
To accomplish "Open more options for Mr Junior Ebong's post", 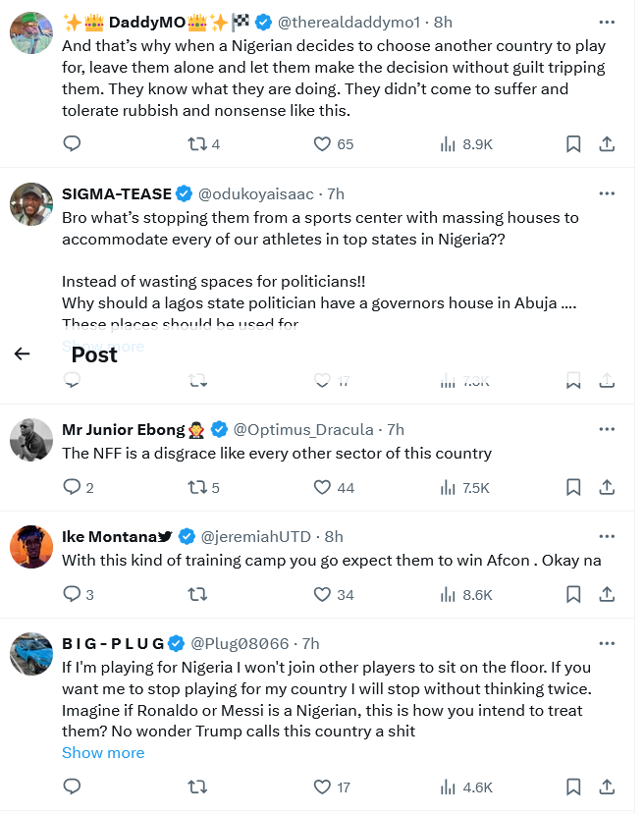I will pos(607,429).
